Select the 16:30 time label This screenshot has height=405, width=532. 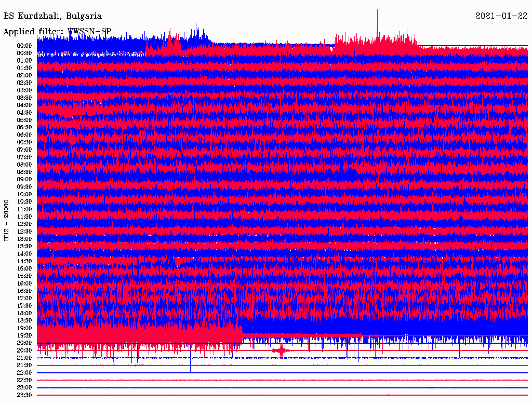pos(24,291)
